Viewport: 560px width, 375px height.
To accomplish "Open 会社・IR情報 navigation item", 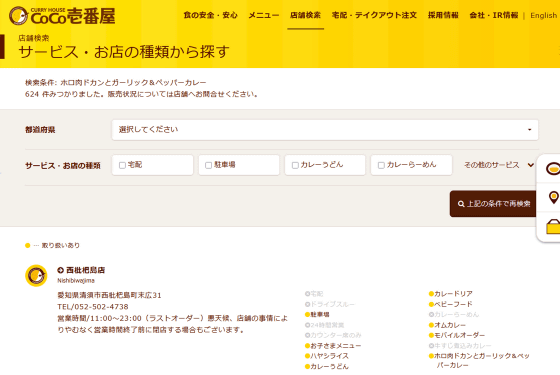I will click(x=494, y=15).
